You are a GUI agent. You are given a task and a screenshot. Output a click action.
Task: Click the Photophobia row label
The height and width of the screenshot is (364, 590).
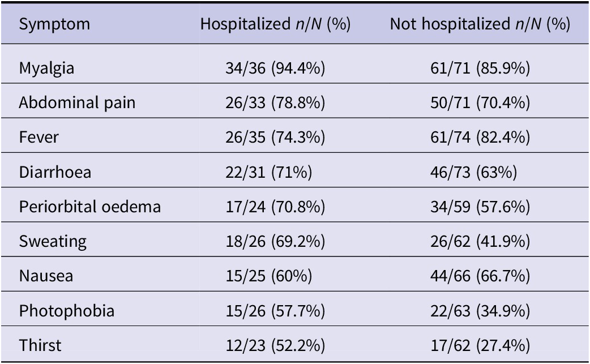[x=67, y=311]
